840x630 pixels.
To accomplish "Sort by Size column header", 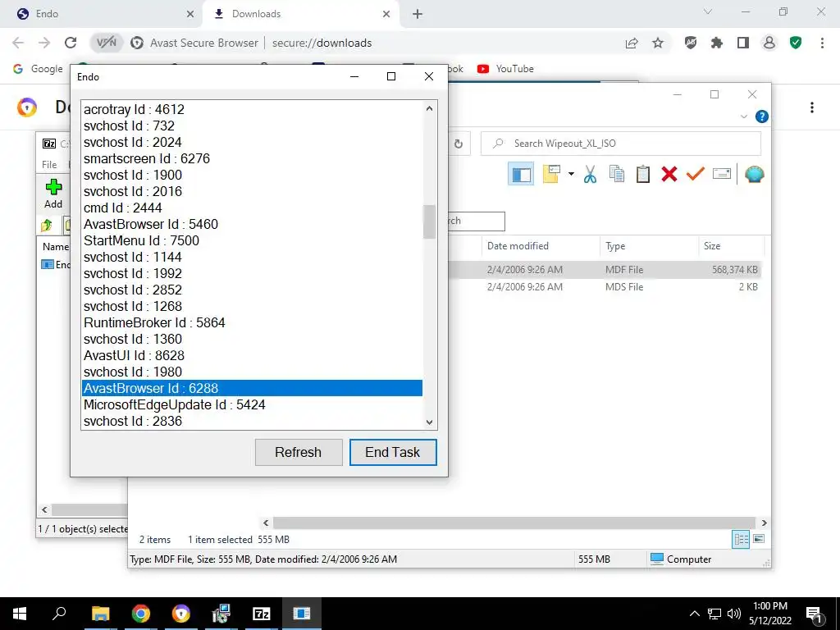I will pos(731,246).
